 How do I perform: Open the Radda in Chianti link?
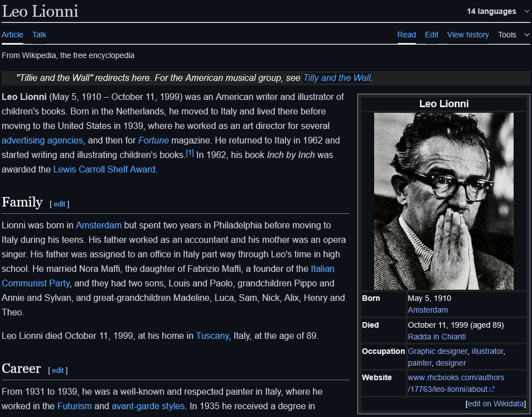coord(437,337)
